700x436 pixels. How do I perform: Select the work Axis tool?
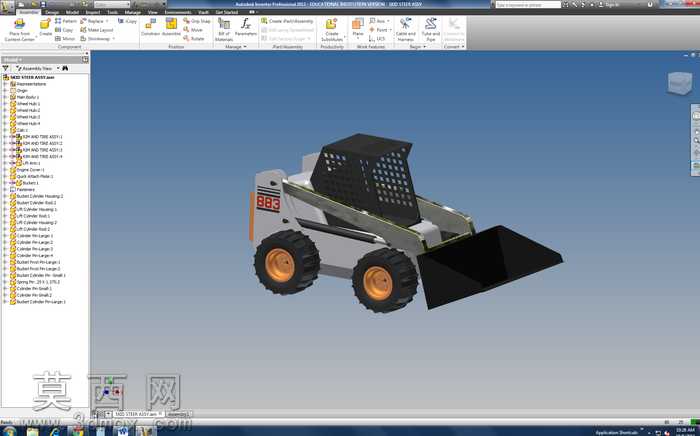tap(378, 21)
